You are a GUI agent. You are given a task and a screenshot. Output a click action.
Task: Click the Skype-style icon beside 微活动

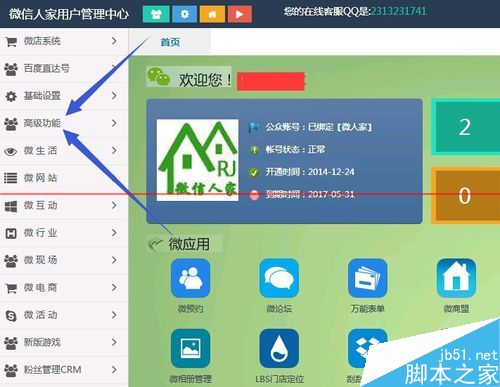pos(11,315)
